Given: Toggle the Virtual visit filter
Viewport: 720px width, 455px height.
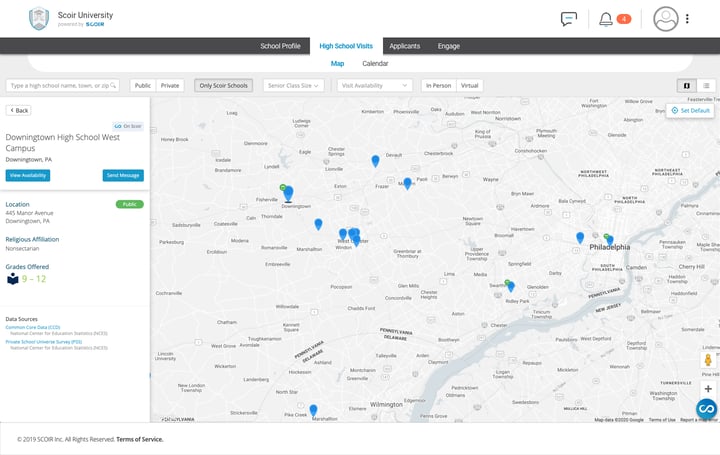Looking at the screenshot, I should tap(470, 86).
